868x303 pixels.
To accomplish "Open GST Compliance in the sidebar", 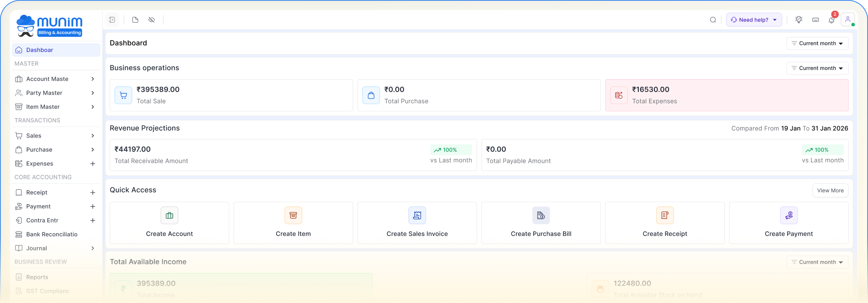I will [48, 291].
